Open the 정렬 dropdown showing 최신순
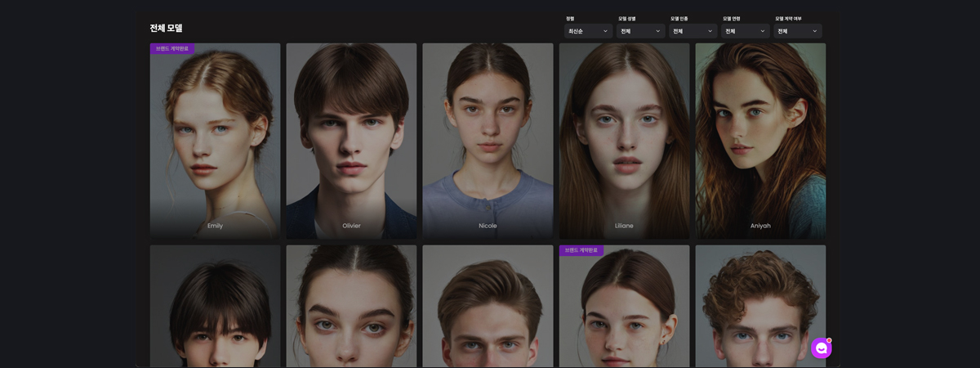Image resolution: width=980 pixels, height=368 pixels. click(x=588, y=31)
